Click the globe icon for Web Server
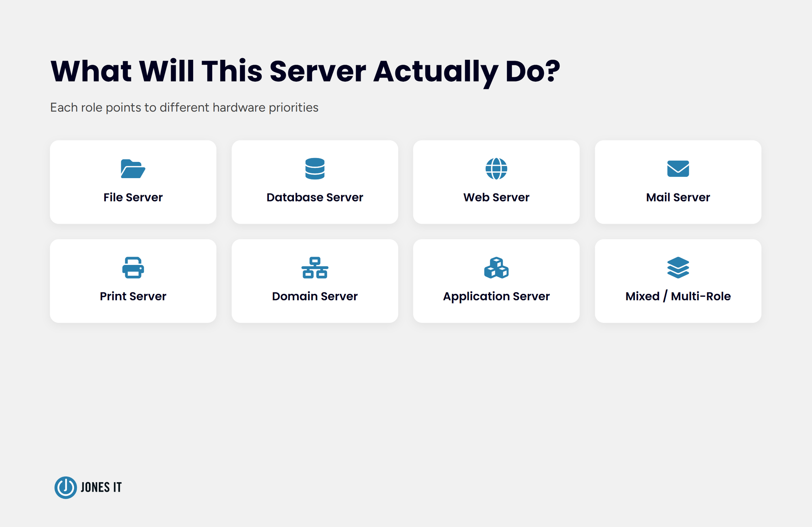Viewport: 812px width, 527px height. pos(496,169)
